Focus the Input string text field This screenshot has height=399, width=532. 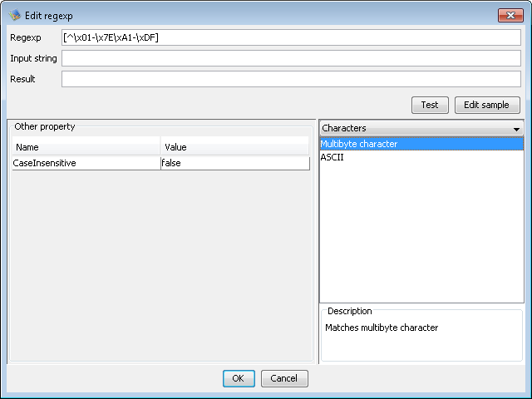[x=291, y=58]
